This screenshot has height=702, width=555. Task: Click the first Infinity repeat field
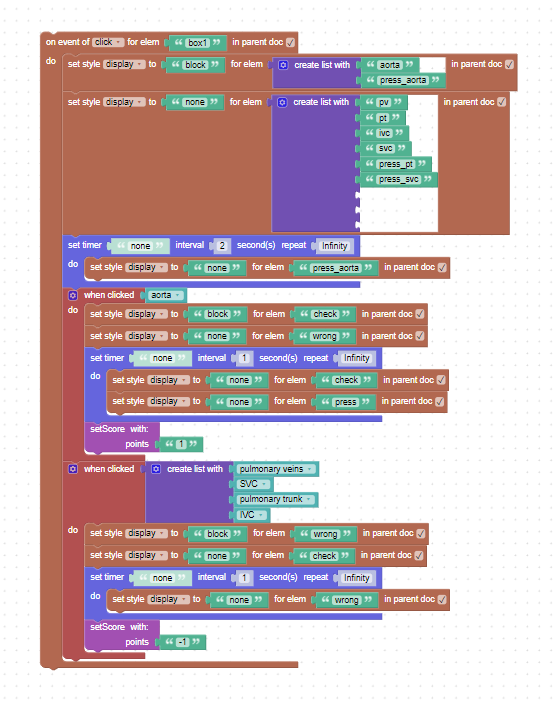point(334,246)
